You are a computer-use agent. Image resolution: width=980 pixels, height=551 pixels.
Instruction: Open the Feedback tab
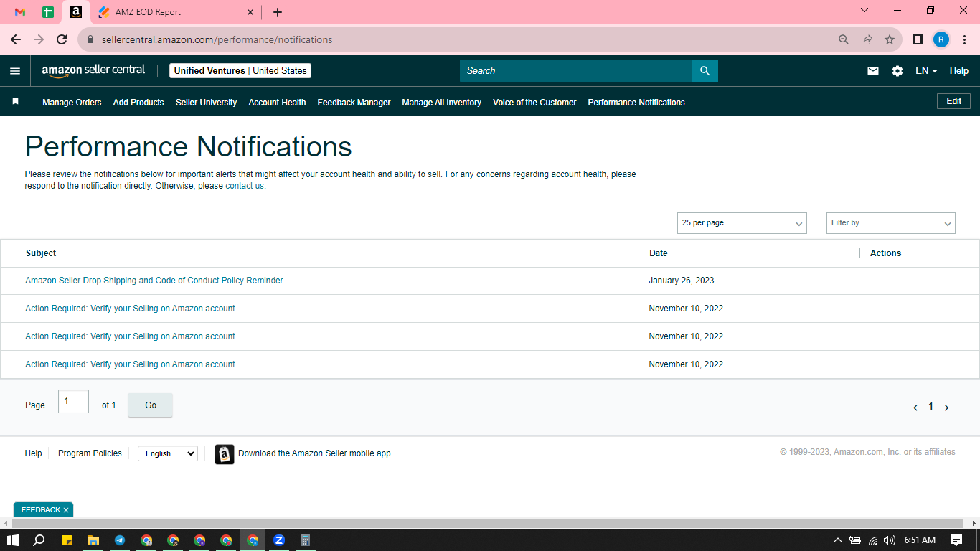tap(41, 510)
